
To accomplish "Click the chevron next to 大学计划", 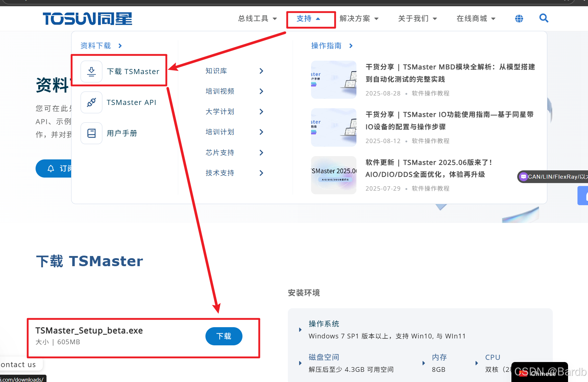I will [x=261, y=111].
